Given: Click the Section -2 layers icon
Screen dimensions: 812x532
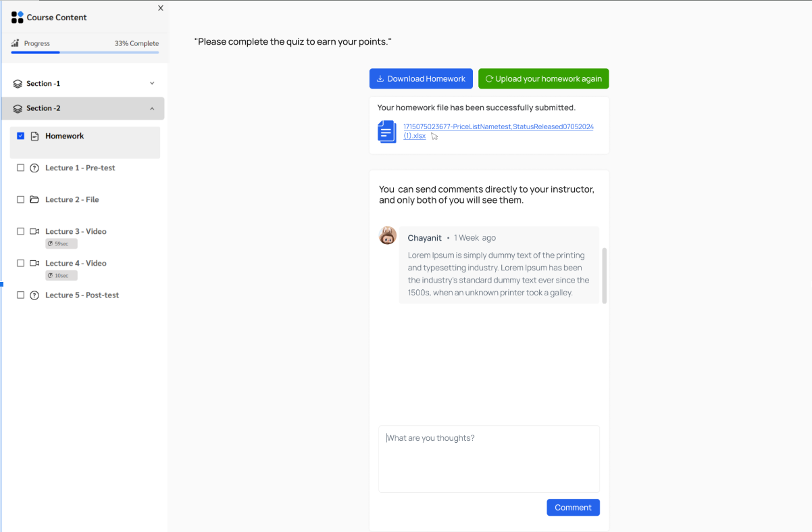Looking at the screenshot, I should click(18, 109).
